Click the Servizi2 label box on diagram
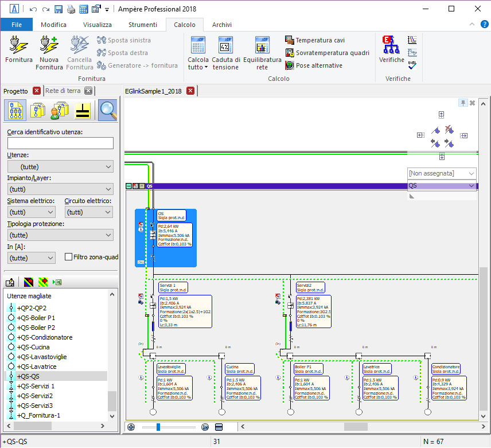Image resolution: width=491 pixels, height=448 pixels. coord(310,287)
